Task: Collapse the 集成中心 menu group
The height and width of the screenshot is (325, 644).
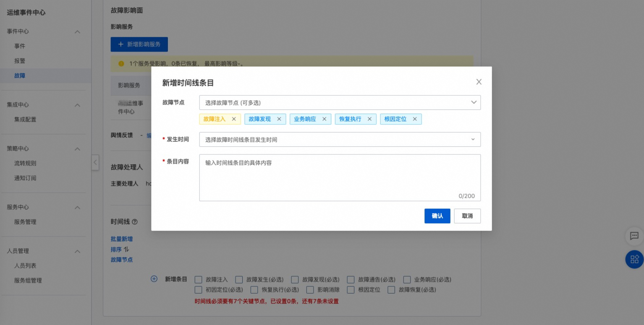Action: pyautogui.click(x=77, y=105)
